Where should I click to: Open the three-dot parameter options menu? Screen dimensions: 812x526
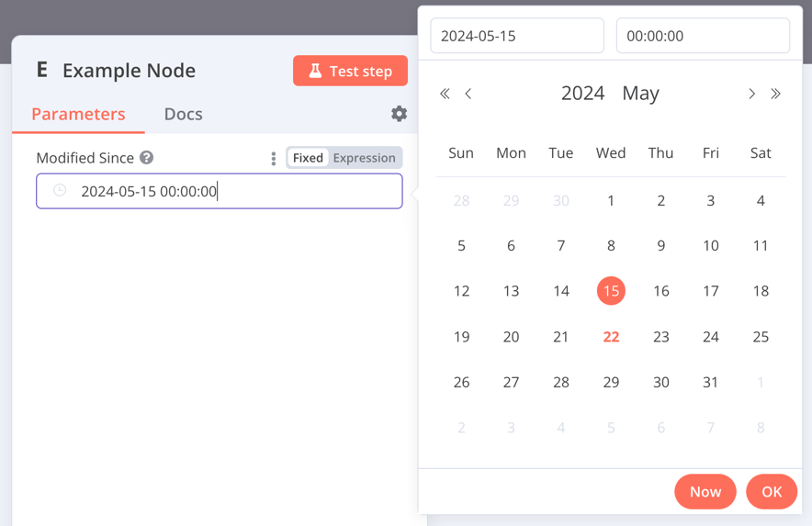coord(274,159)
